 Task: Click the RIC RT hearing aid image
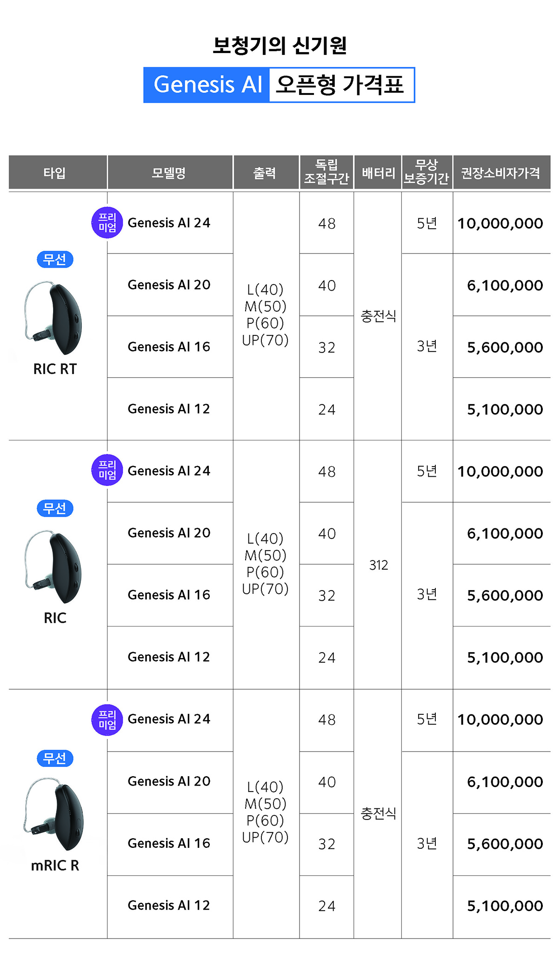53,318
